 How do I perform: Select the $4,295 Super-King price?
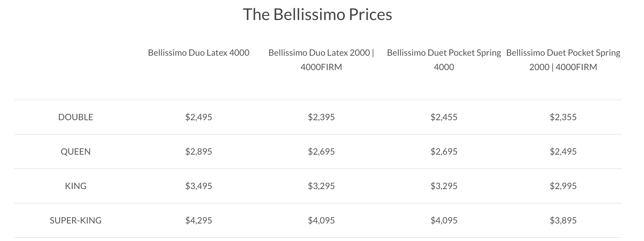(x=198, y=220)
